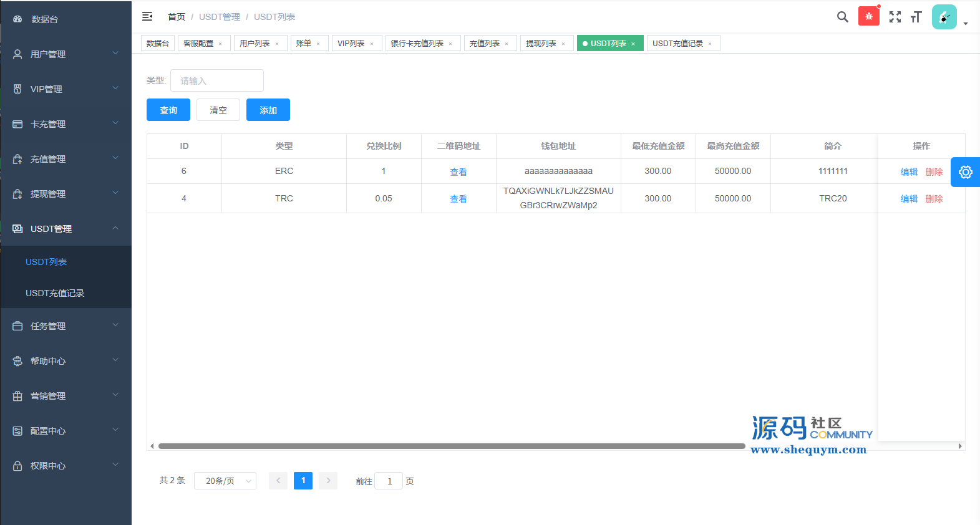Click the 类型 search input field
The image size is (980, 525).
pos(216,80)
